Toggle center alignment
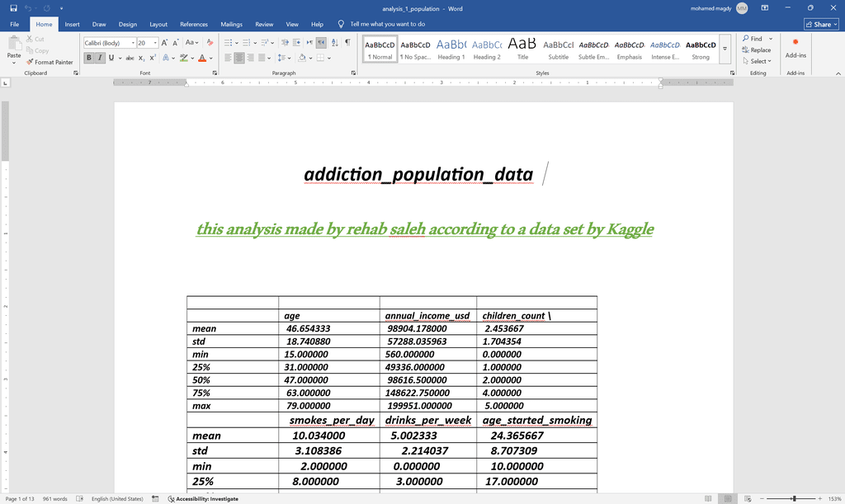Image resolution: width=845 pixels, height=504 pixels. click(239, 58)
